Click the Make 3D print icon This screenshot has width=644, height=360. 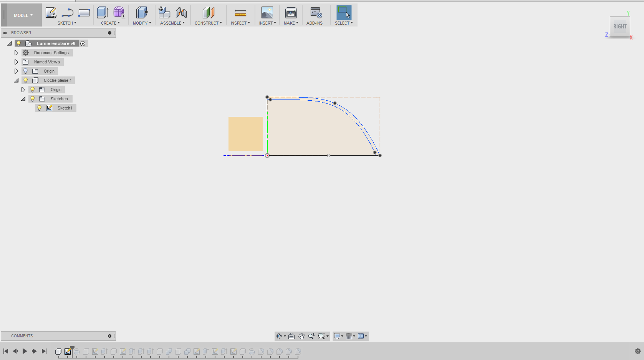click(x=291, y=13)
